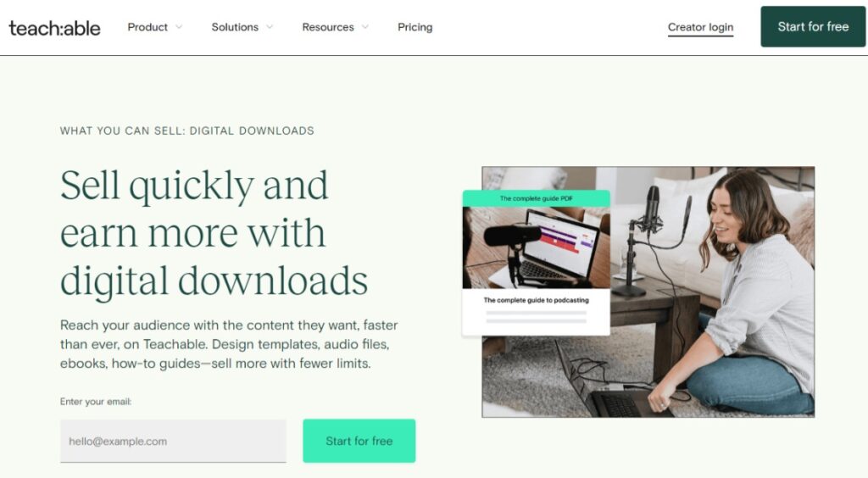Go to the Pricing page
This screenshot has height=478, width=868.
point(415,27)
